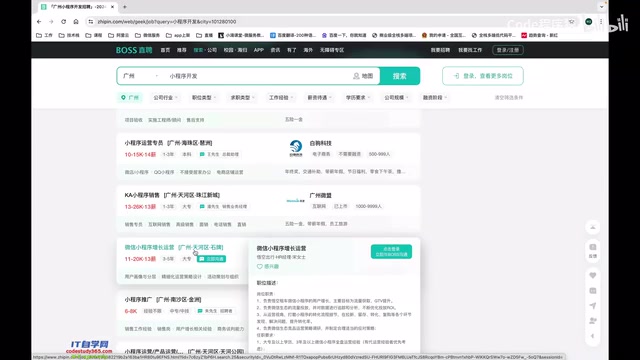Open the 广州 city dropdown in search box
Image resolution: width=640 pixels, height=360 pixels.
coord(140,76)
